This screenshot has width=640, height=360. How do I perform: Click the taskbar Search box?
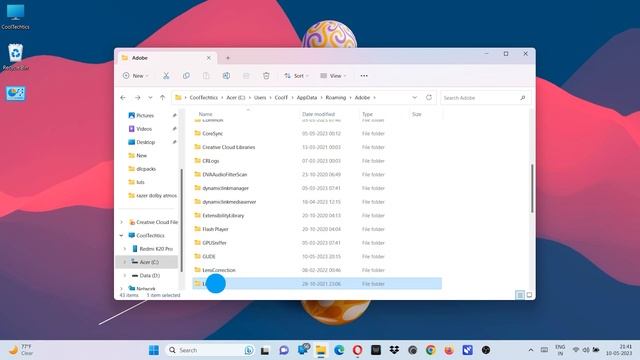(x=210, y=350)
